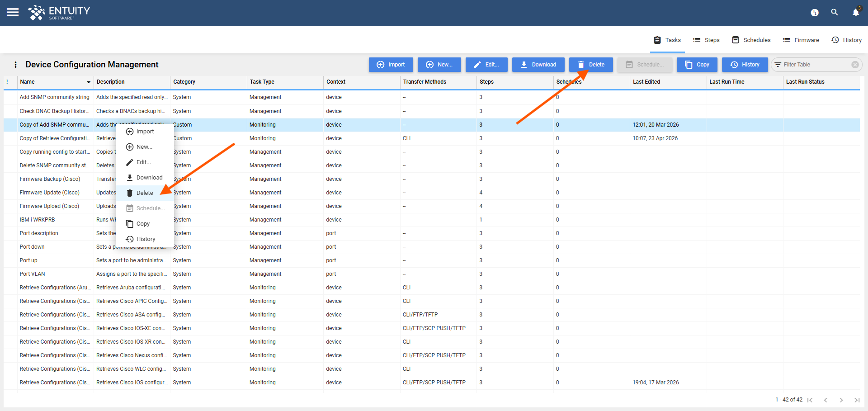Click the History toolbar button
868x411 pixels.
[x=745, y=65]
